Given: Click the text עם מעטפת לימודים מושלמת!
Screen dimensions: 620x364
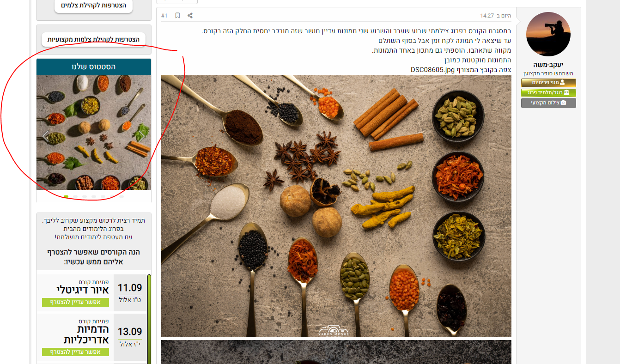Looking at the screenshot, I should click(x=94, y=237).
